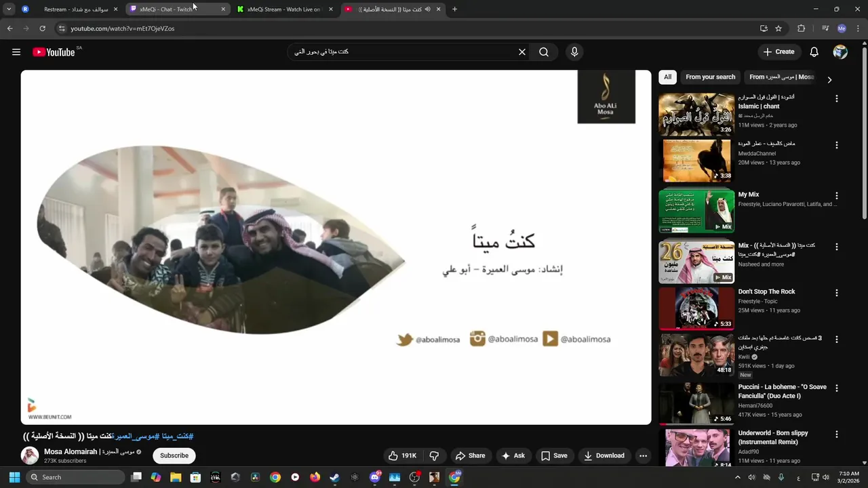Select the From Mosa chip
This screenshot has height=488, width=868.
[x=781, y=77]
